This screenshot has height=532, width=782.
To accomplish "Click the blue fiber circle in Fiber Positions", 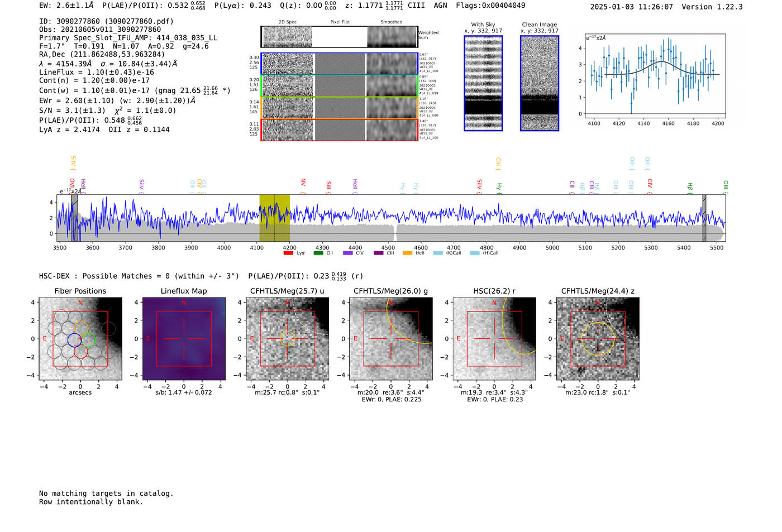I will 74,339.
